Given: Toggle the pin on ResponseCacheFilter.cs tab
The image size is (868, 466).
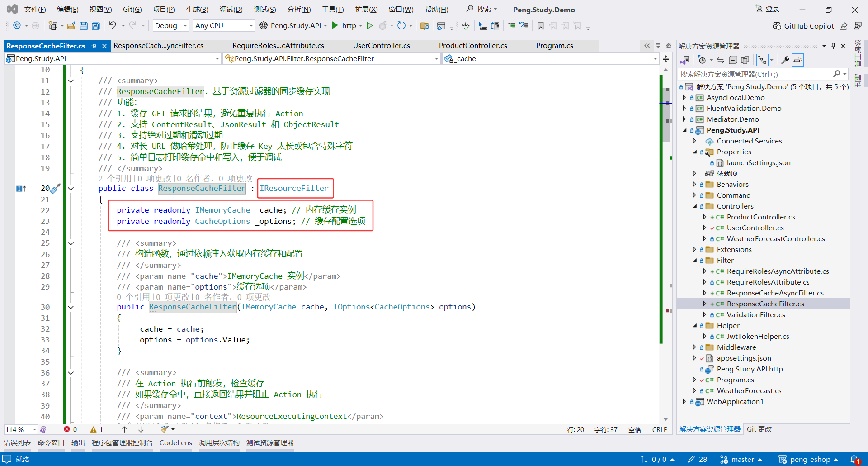Looking at the screenshot, I should [x=94, y=45].
